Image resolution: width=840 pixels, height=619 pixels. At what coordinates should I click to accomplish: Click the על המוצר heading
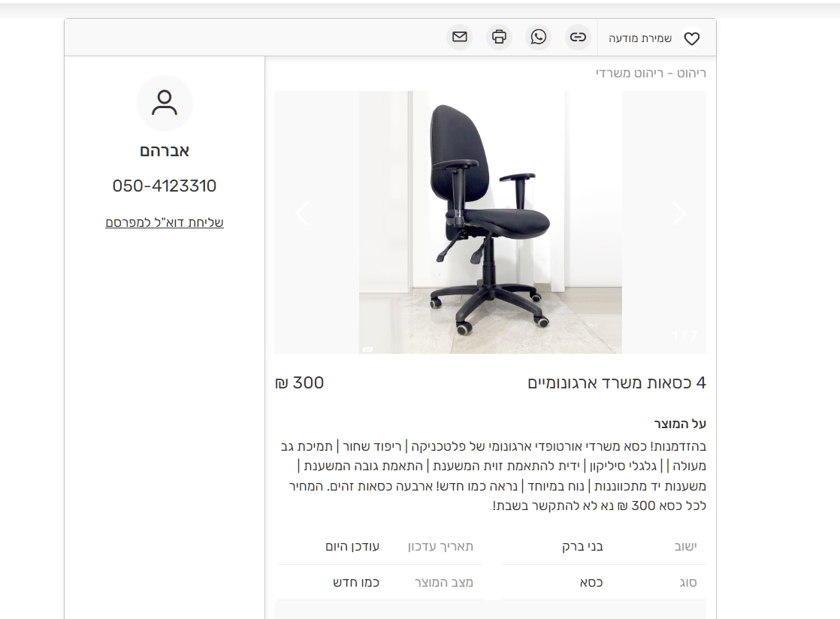coord(681,424)
